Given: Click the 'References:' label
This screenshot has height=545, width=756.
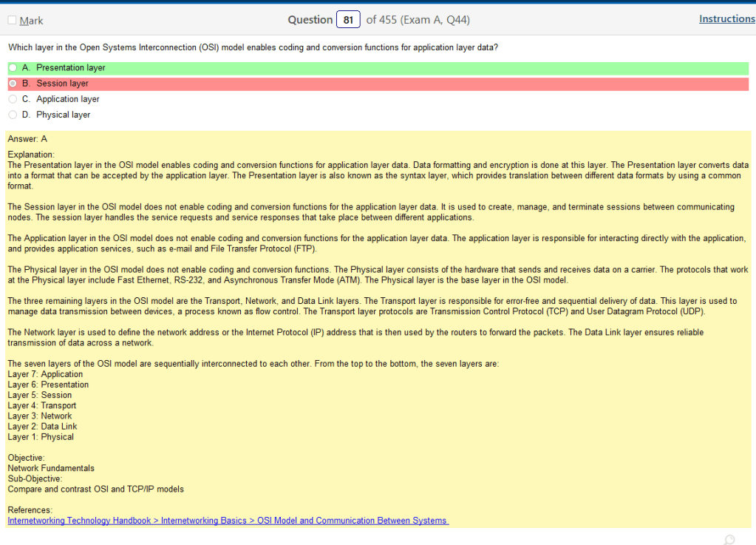Looking at the screenshot, I should (x=30, y=510).
